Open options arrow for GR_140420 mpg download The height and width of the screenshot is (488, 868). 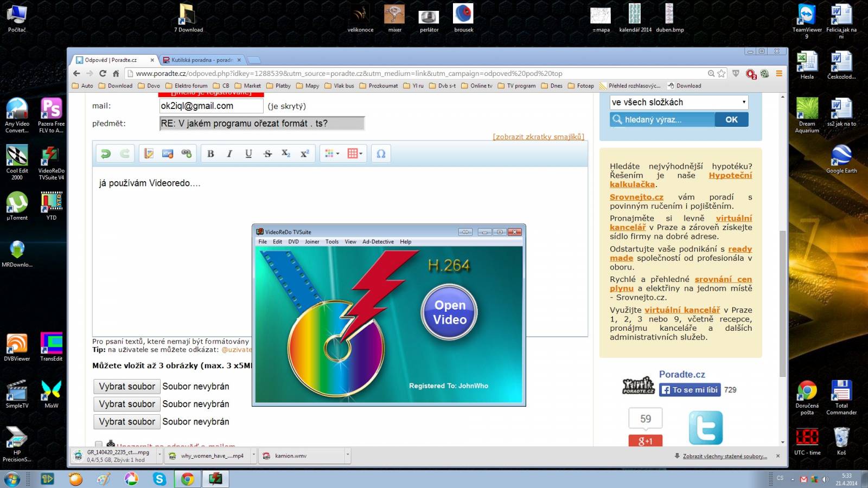click(x=159, y=455)
